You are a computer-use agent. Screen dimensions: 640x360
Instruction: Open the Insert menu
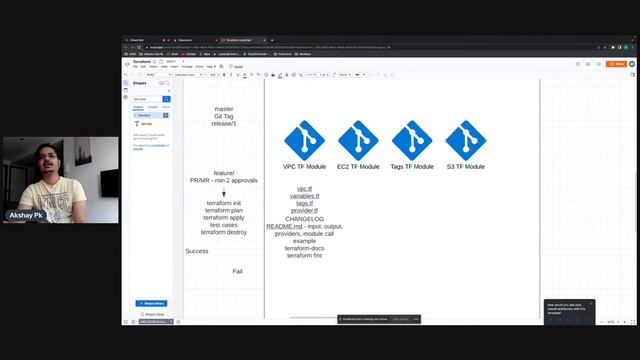point(175,67)
